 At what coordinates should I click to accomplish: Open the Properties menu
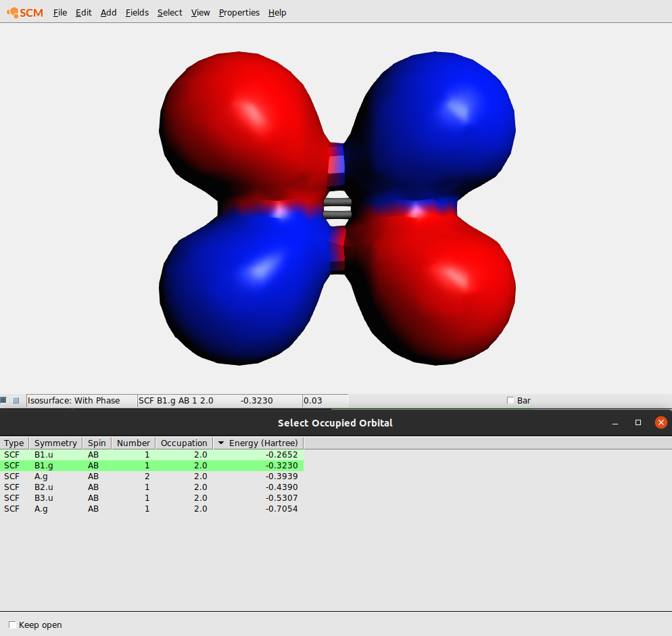(x=239, y=12)
